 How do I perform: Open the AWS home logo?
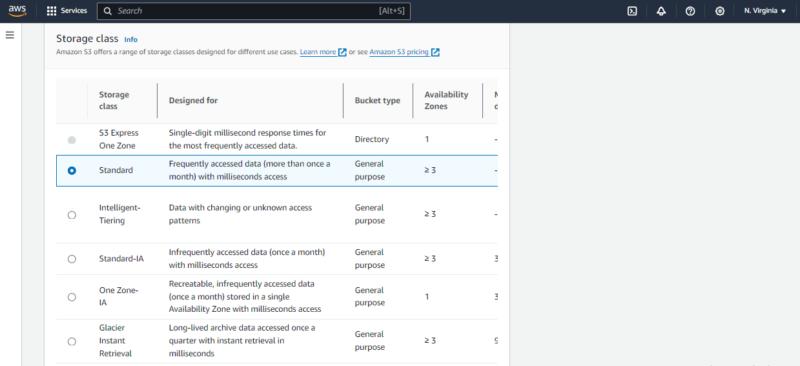tap(17, 11)
